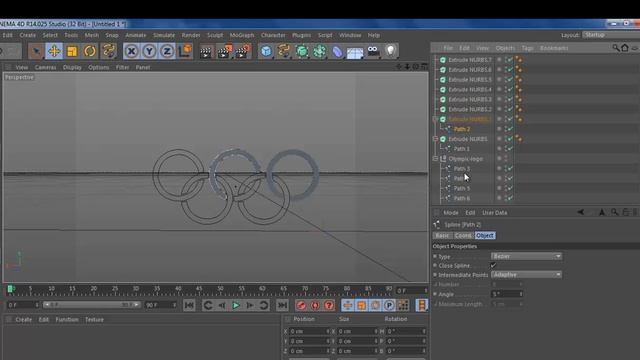Screen dimensions: 640x360
Task: Step forward one frame
Action: 250,305
